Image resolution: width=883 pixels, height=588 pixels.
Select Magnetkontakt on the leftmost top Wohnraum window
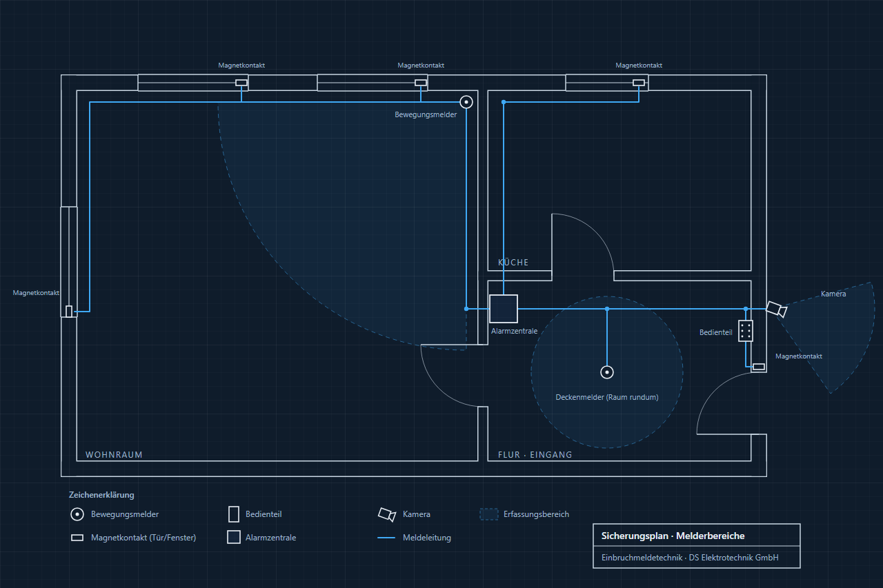tap(241, 83)
